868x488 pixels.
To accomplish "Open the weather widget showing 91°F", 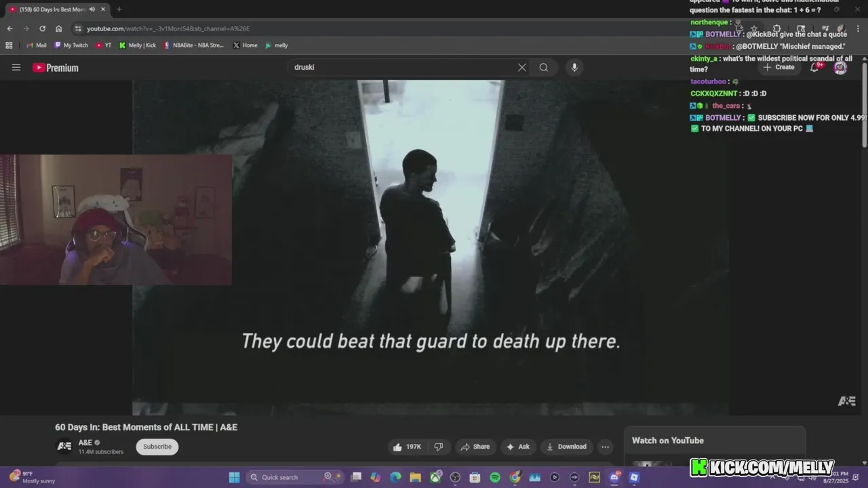I will 32,477.
